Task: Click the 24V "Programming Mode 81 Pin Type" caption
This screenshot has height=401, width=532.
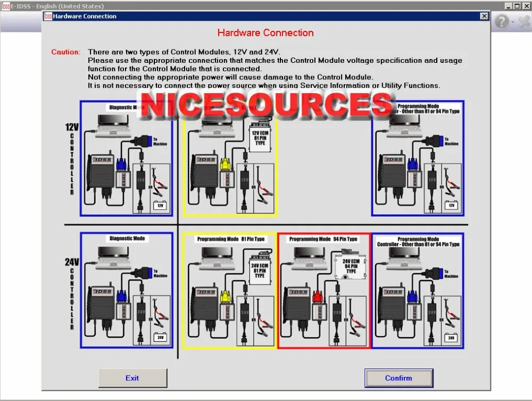Action: point(231,239)
